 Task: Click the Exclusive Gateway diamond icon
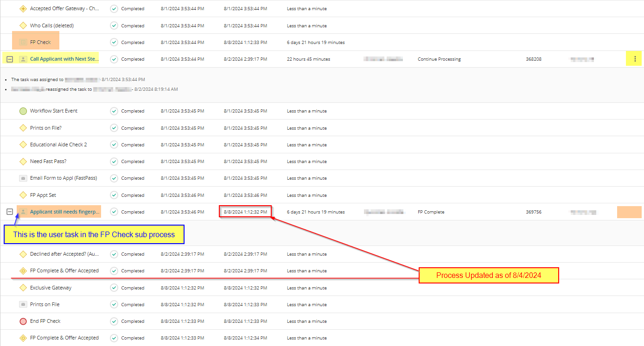[23, 288]
